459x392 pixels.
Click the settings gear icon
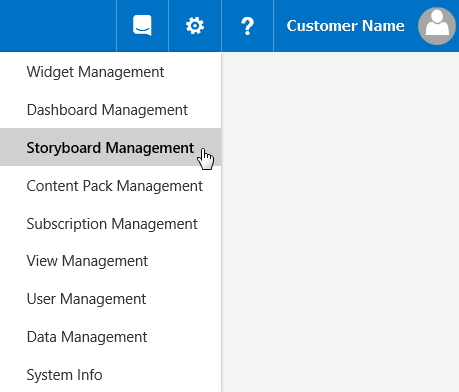pos(195,26)
